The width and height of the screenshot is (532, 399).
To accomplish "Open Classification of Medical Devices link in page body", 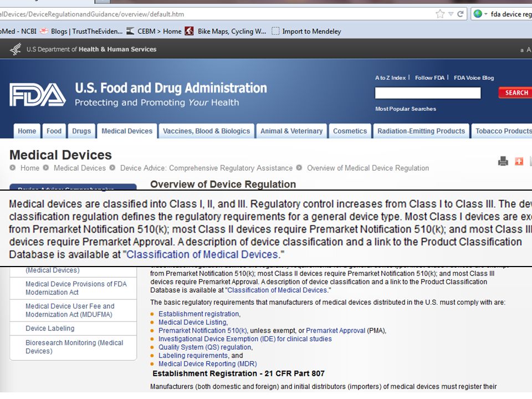I will (278, 290).
